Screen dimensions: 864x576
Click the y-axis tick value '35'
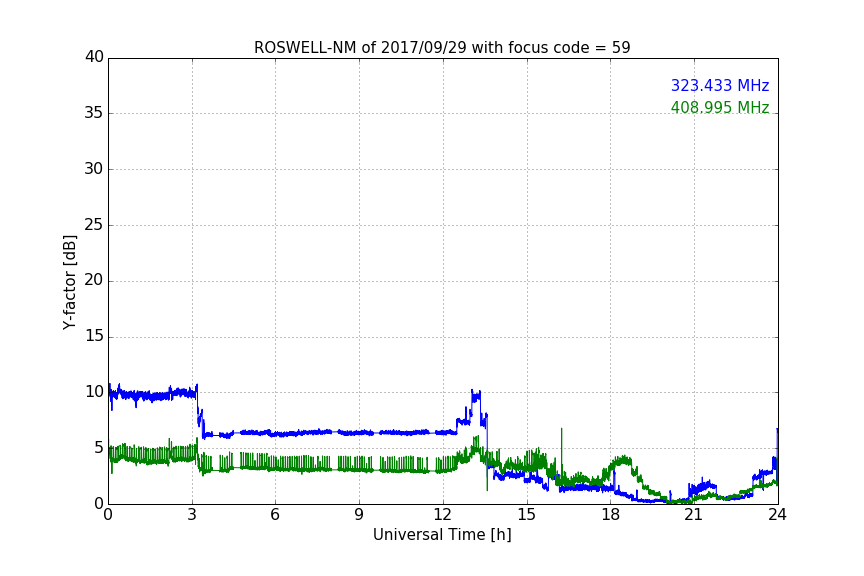pyautogui.click(x=94, y=113)
